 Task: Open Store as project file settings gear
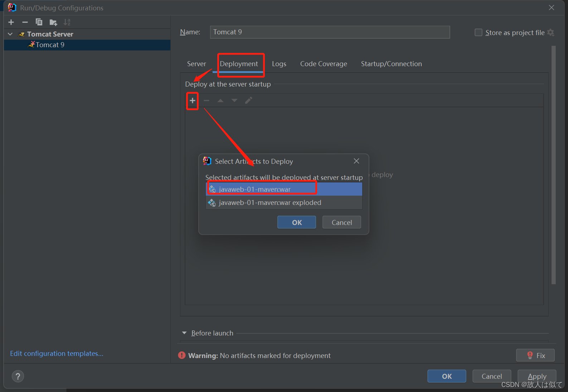coord(551,33)
